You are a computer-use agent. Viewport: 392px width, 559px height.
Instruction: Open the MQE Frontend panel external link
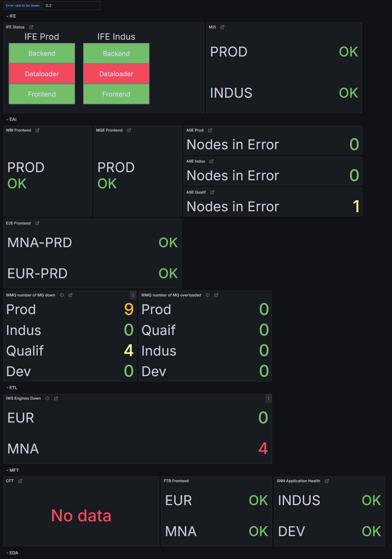(129, 130)
